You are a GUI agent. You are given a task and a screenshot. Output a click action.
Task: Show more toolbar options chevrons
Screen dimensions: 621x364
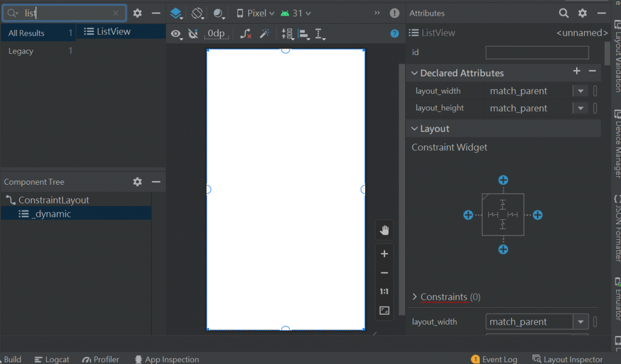[377, 13]
